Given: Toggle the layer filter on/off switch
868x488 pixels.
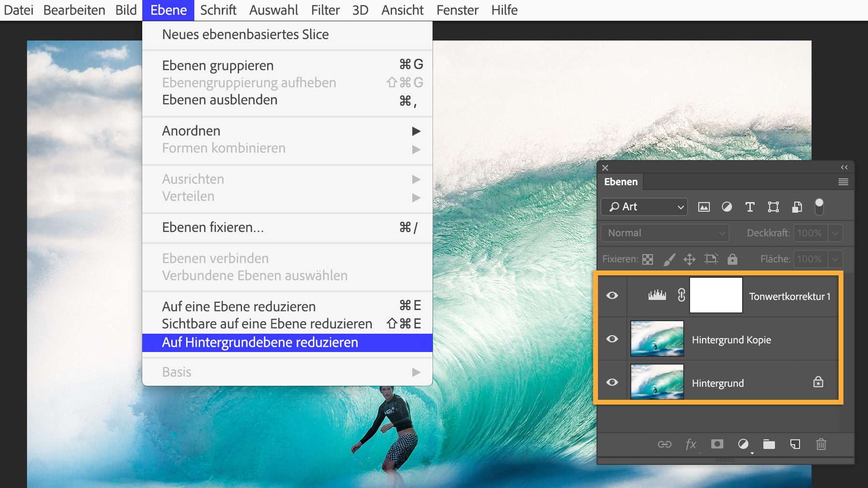Looking at the screenshot, I should pos(819,206).
